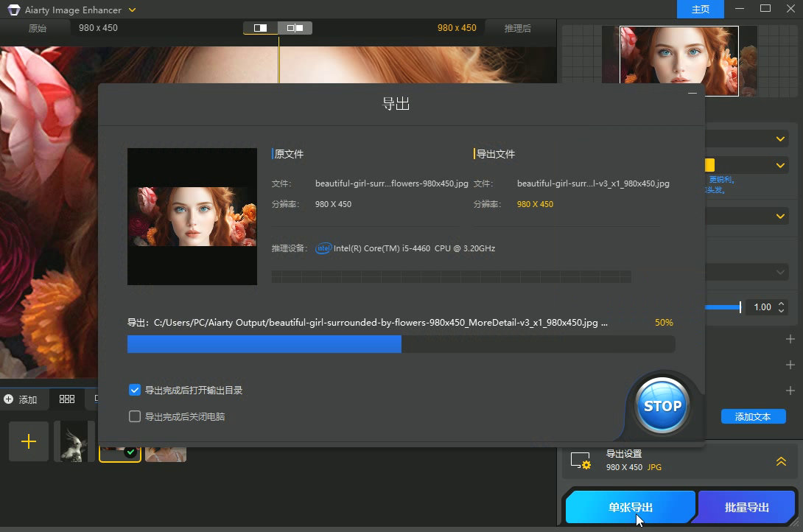
Task: Select the split compare view icon
Action: (261, 28)
